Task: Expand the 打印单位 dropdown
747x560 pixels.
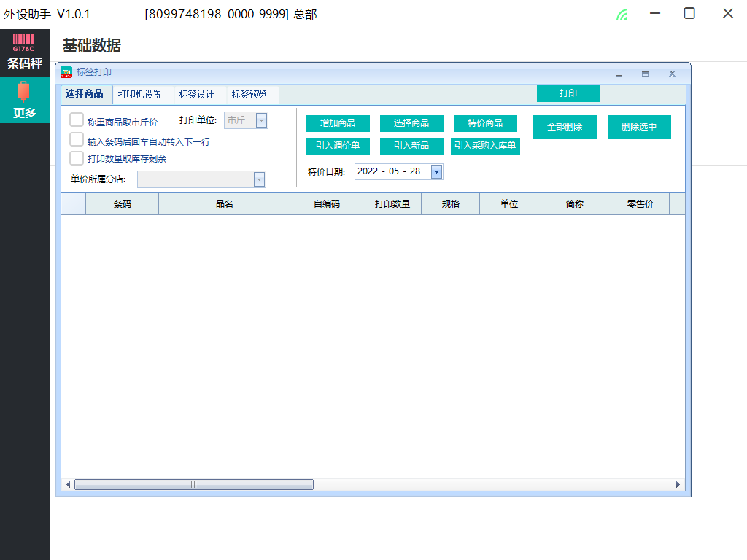Action: click(x=261, y=120)
